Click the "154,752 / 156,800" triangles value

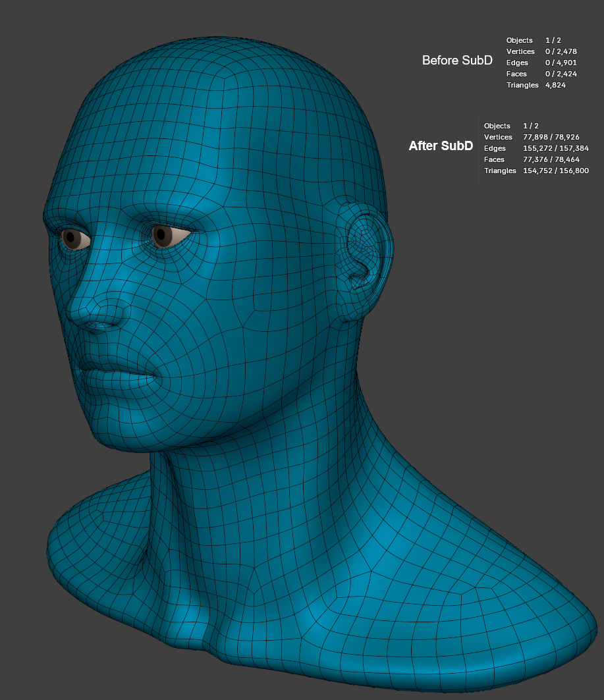556,171
